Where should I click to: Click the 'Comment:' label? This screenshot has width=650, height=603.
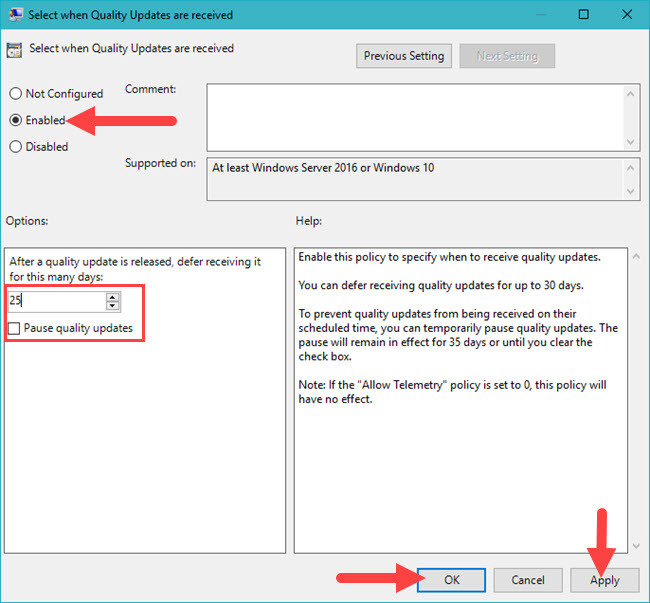150,89
